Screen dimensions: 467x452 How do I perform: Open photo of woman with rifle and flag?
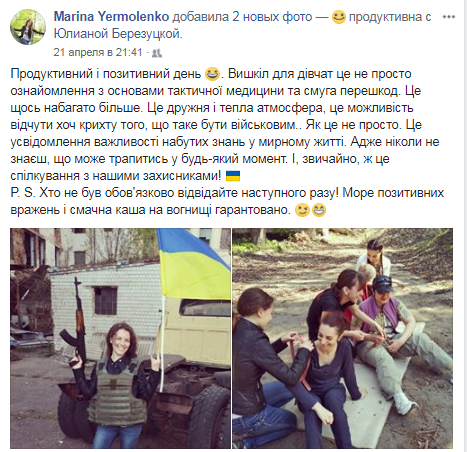coord(120,338)
